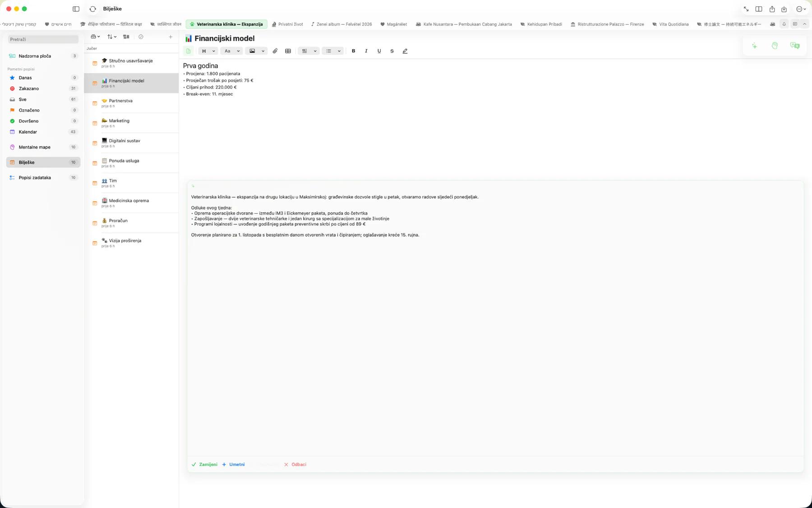Screen dimensions: 812x508
Task: Click the attachment paperclip icon
Action: (275, 51)
